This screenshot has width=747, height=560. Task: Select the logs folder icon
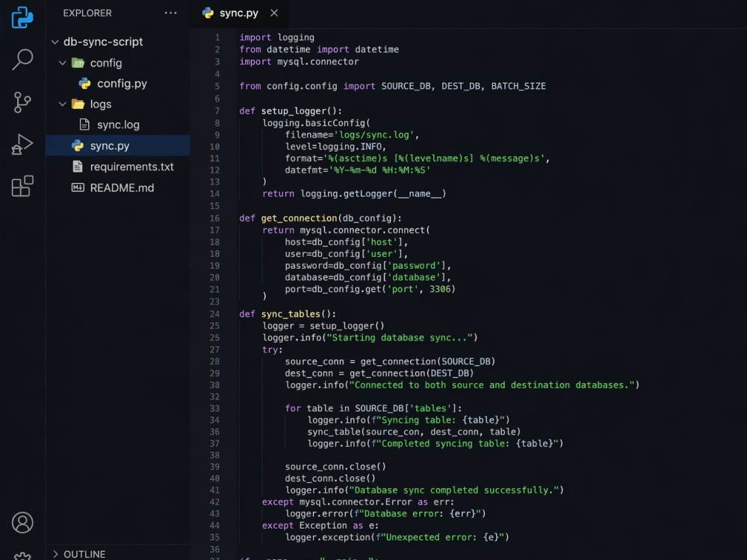coord(78,104)
